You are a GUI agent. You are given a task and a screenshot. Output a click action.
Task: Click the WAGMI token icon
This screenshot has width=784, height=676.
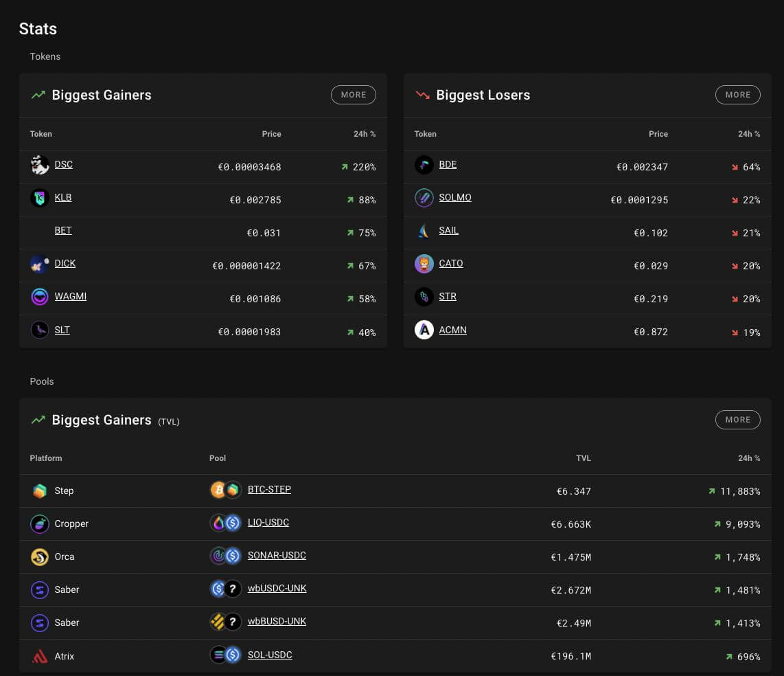coord(40,297)
